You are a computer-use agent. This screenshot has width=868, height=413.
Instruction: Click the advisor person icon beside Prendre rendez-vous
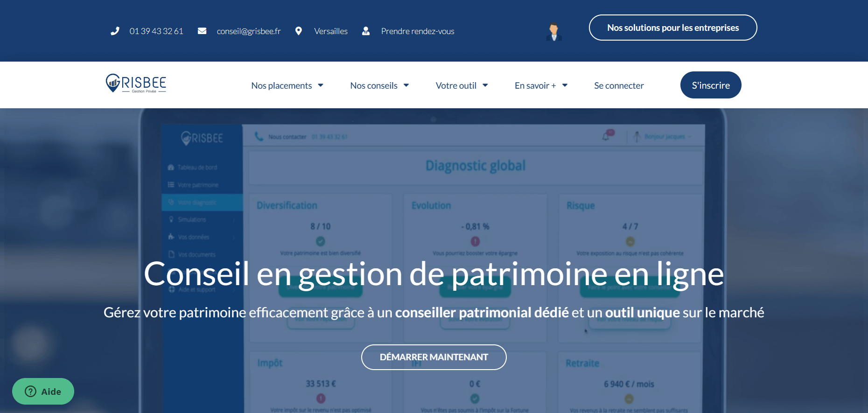tap(366, 31)
